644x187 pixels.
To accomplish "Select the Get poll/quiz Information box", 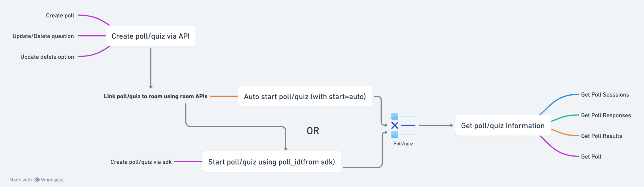I will 503,125.
